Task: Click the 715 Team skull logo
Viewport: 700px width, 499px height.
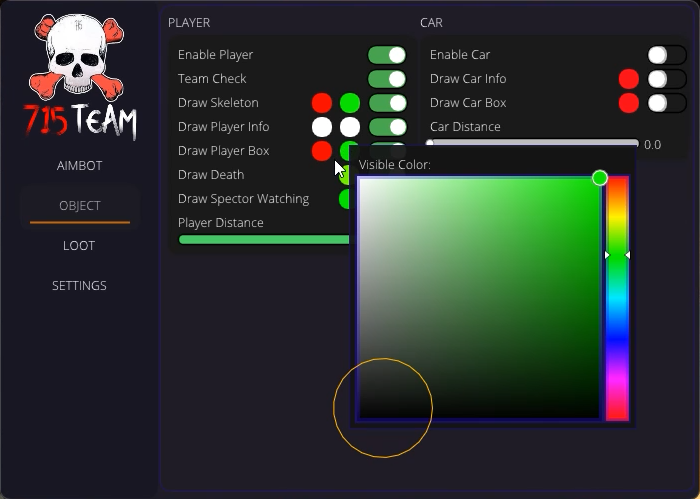Action: (80, 75)
